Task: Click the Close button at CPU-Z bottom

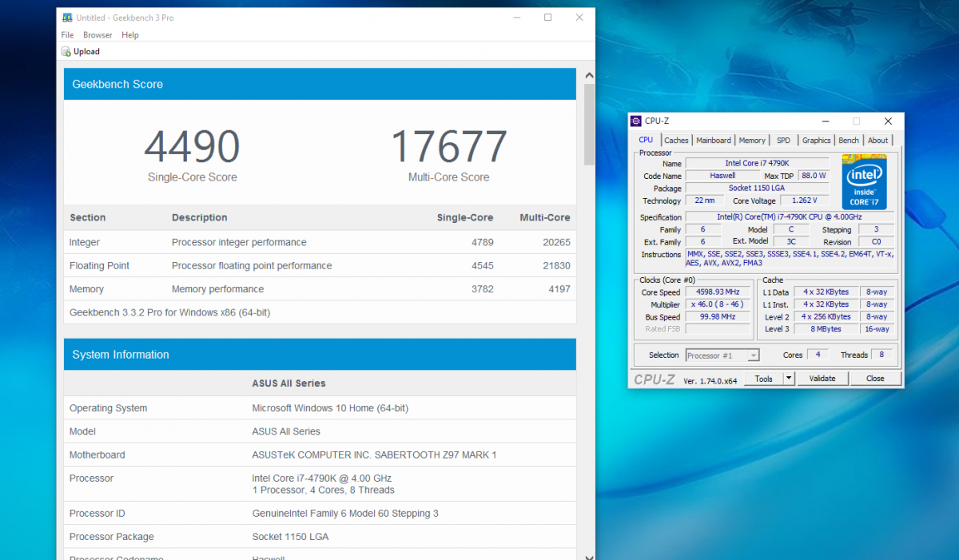Action: pos(875,379)
